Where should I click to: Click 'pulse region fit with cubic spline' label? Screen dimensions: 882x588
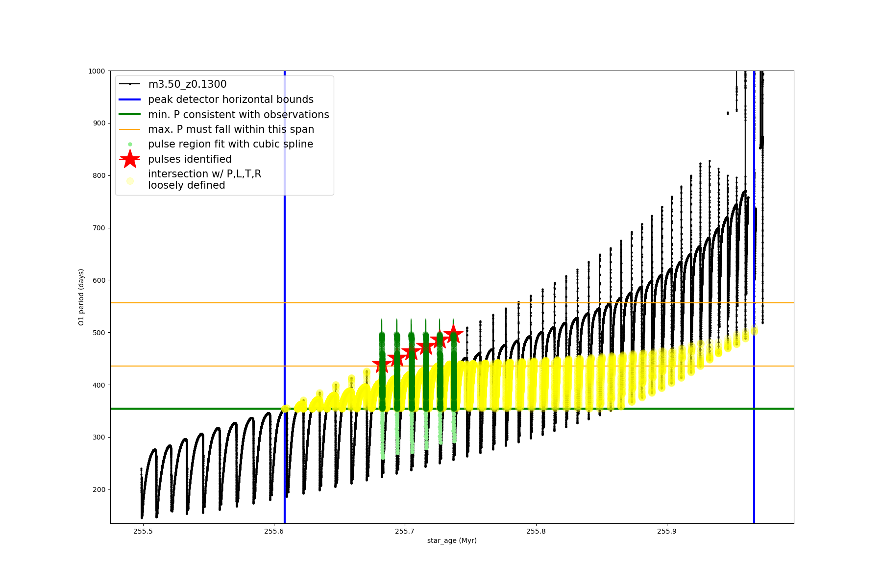[230, 144]
